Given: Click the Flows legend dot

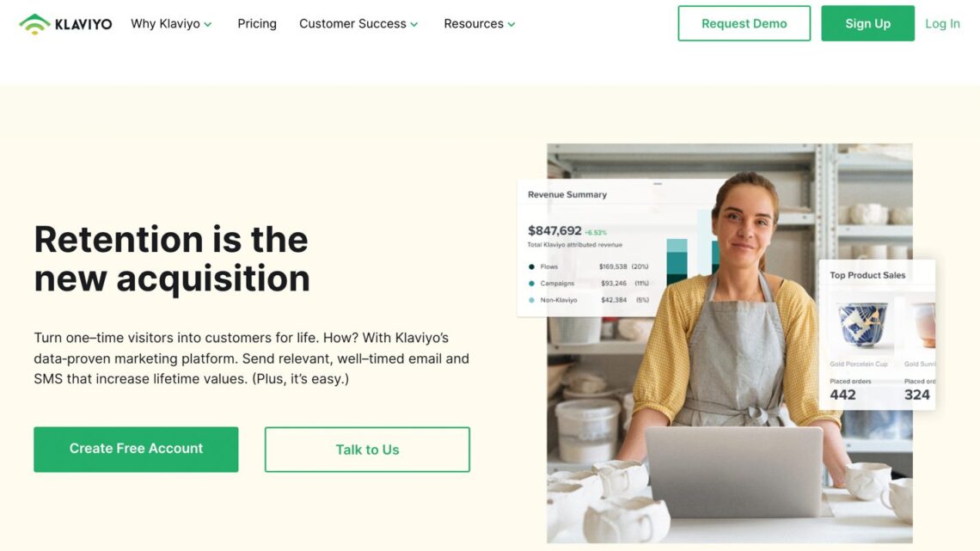Looking at the screenshot, I should 532,266.
